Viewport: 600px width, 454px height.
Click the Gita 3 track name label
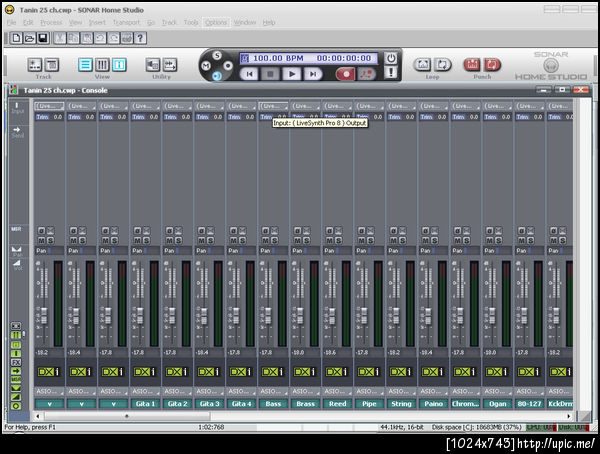(x=209, y=403)
